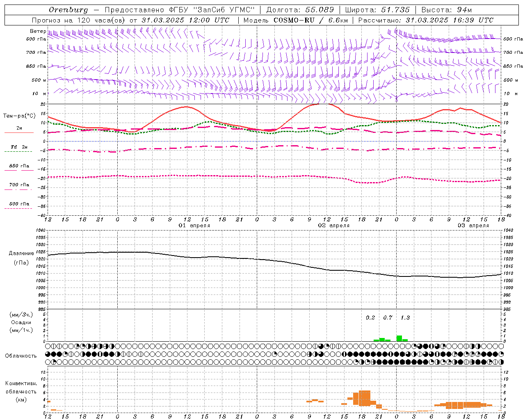Click the computed time '31.03.2025 16:39 UTC'
Viewport: 525px width, 420px height.
click(450, 20)
